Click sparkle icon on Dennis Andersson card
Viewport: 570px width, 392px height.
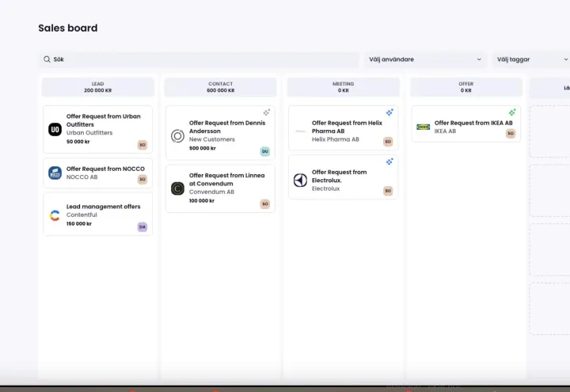coord(267,112)
